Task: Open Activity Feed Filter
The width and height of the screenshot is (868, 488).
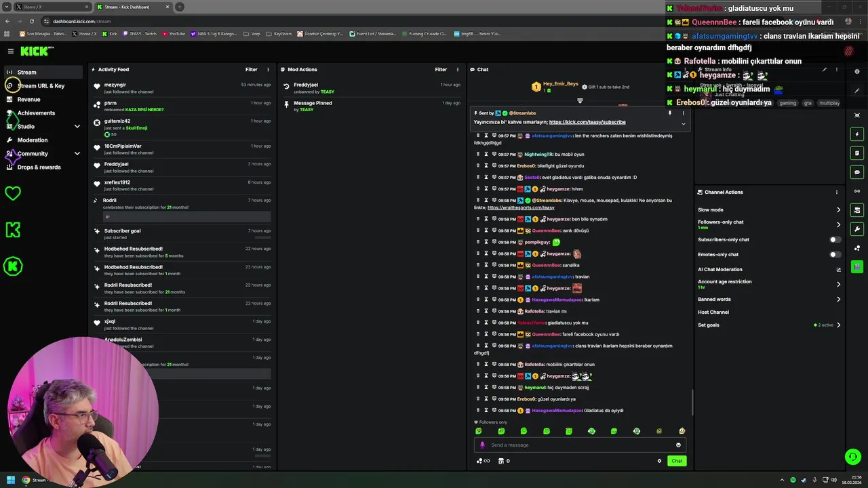Action: [x=251, y=69]
